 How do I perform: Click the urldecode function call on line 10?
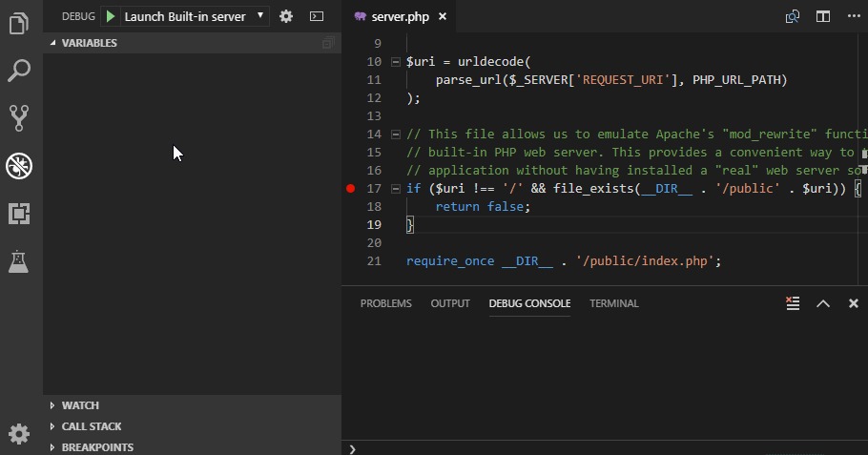[x=490, y=61]
